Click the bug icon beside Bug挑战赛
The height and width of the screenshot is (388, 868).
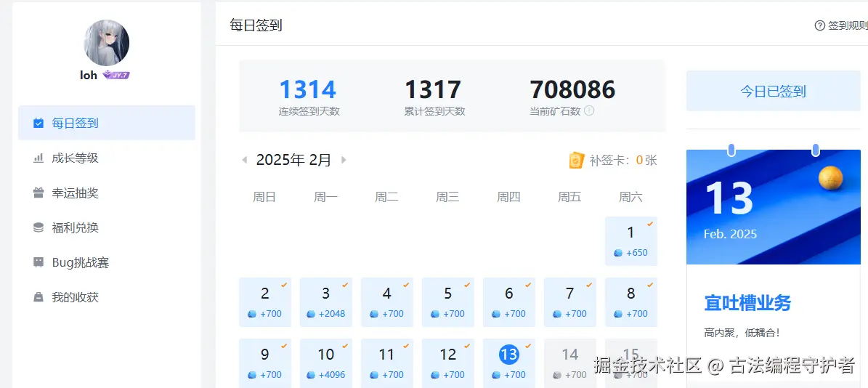(38, 262)
